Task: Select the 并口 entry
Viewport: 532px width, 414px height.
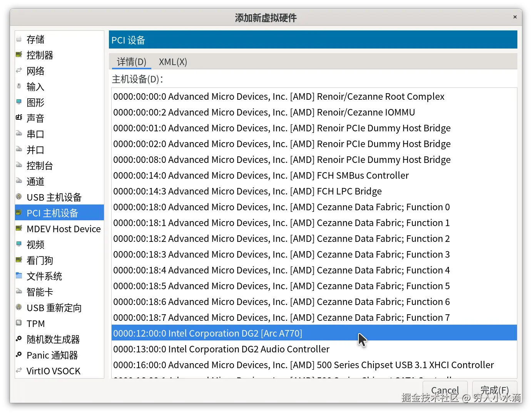Action: 59,150
